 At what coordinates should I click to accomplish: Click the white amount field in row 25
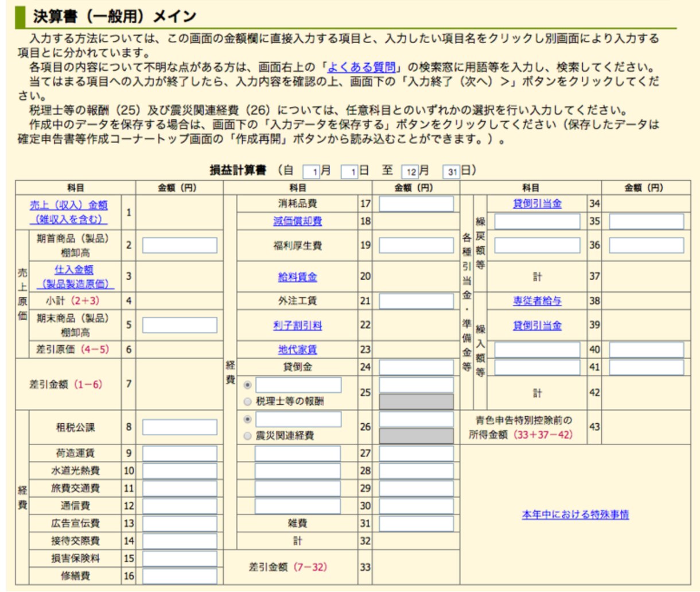[x=416, y=385]
